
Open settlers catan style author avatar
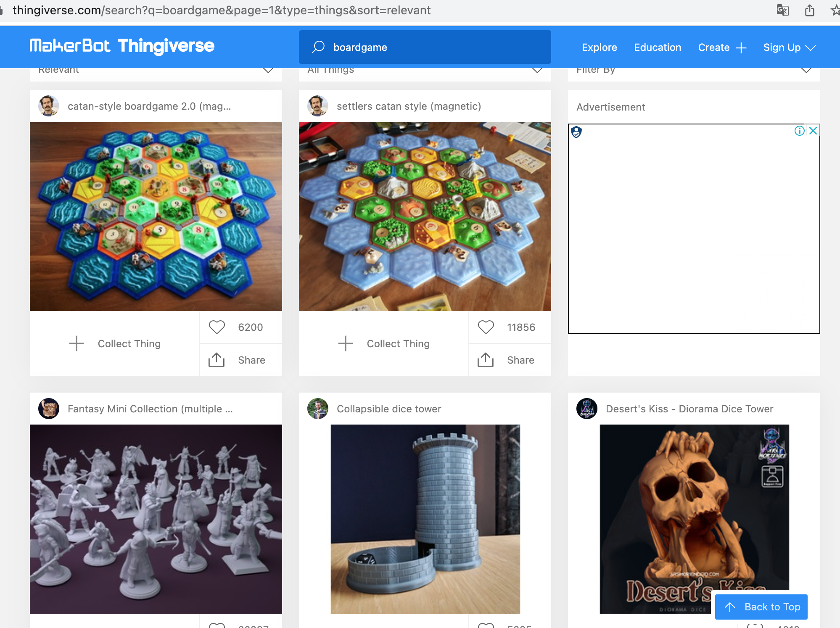318,106
